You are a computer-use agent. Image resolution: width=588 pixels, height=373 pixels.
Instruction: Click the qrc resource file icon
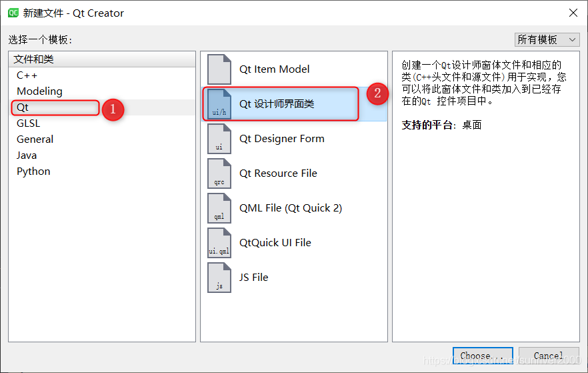219,173
